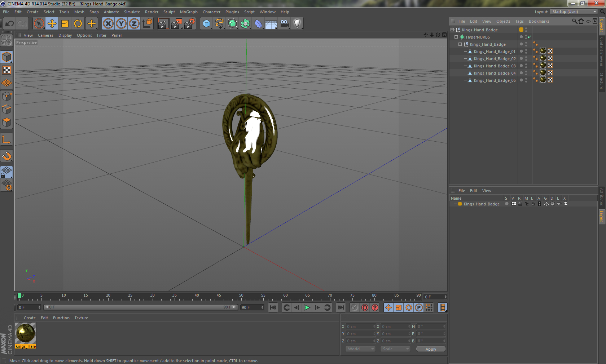
Task: Add a Bend deformer object
Action: point(258,24)
